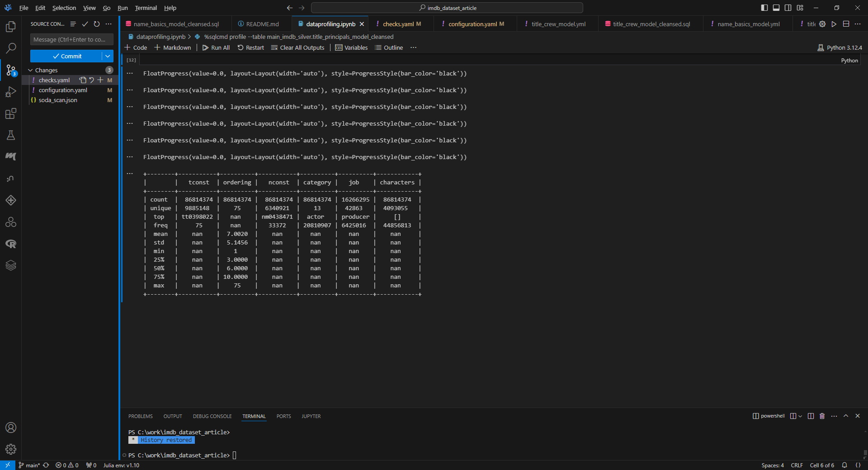868x470 pixels.
Task: Toggle secondary side bar visibility
Action: point(788,8)
